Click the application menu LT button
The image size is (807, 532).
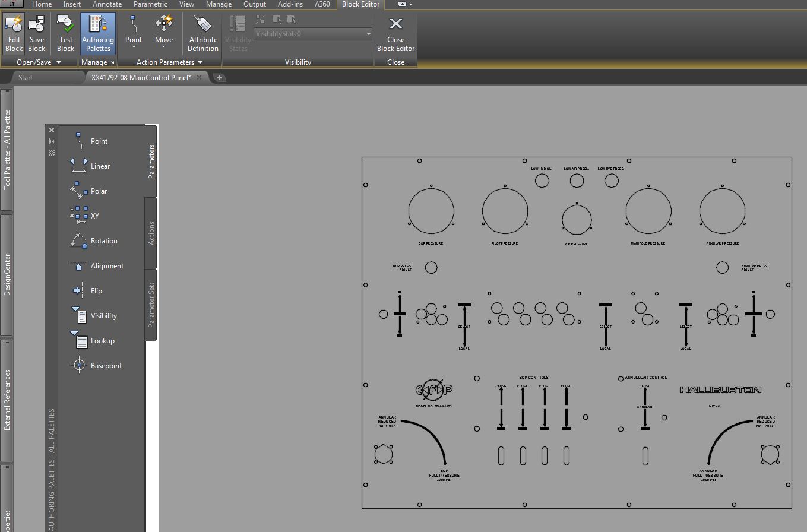12,4
